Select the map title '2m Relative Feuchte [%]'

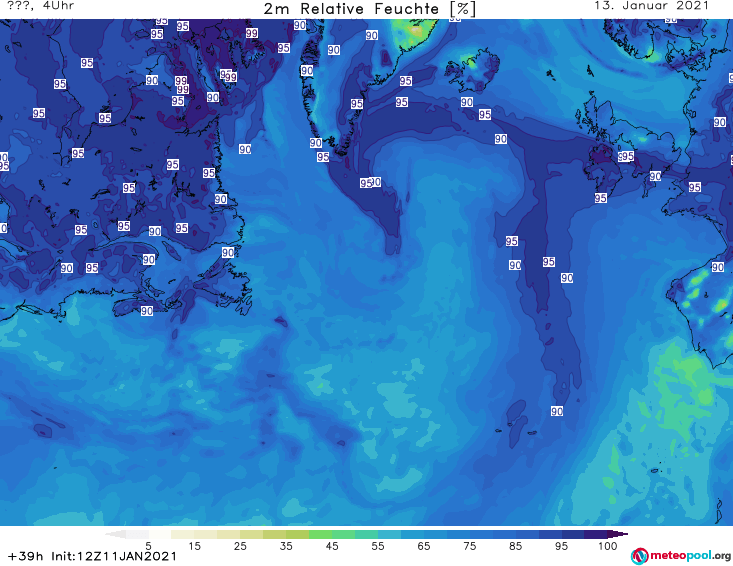tap(369, 9)
